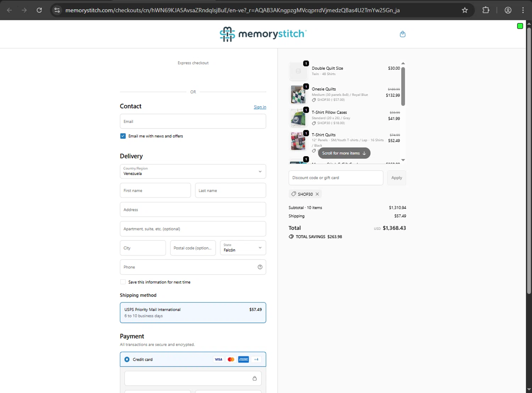This screenshot has height=393, width=532.
Task: Open the browser profile icon
Action: coord(508,10)
